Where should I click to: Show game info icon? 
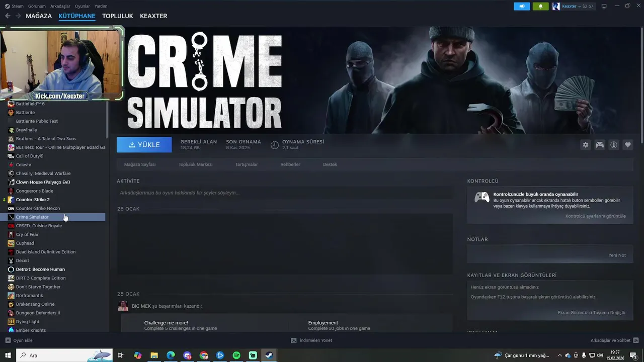coord(614,145)
